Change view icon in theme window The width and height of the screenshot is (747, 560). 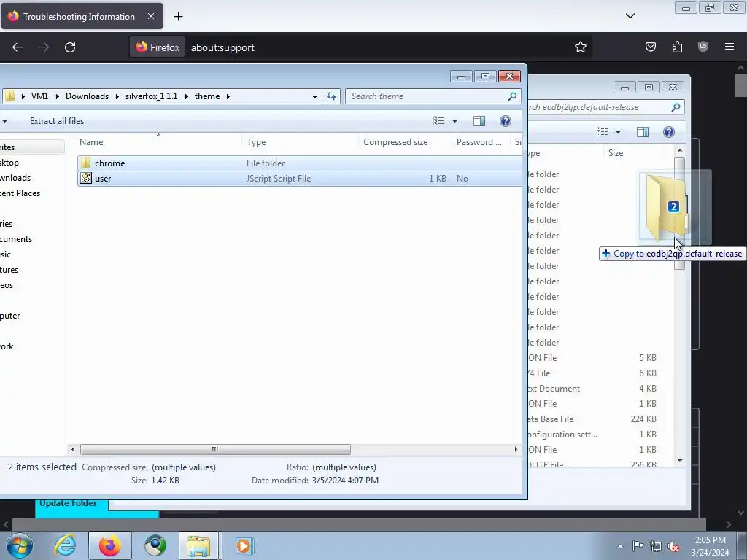pyautogui.click(x=438, y=121)
